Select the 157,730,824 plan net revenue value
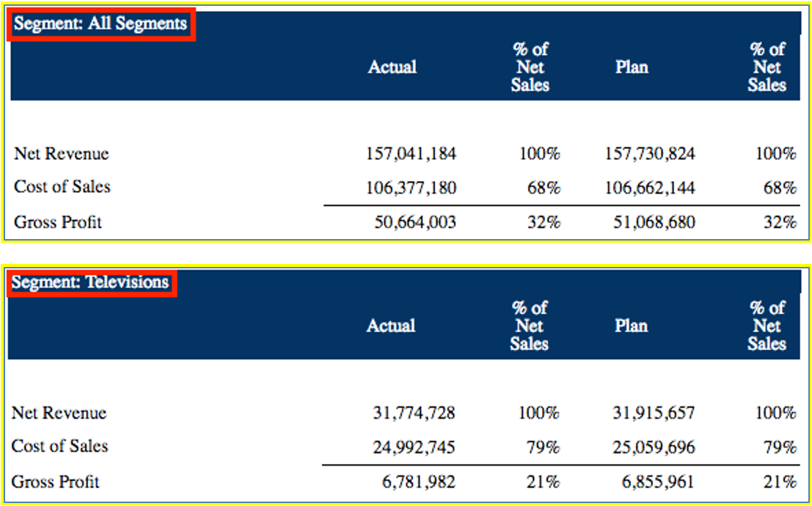 (650, 154)
